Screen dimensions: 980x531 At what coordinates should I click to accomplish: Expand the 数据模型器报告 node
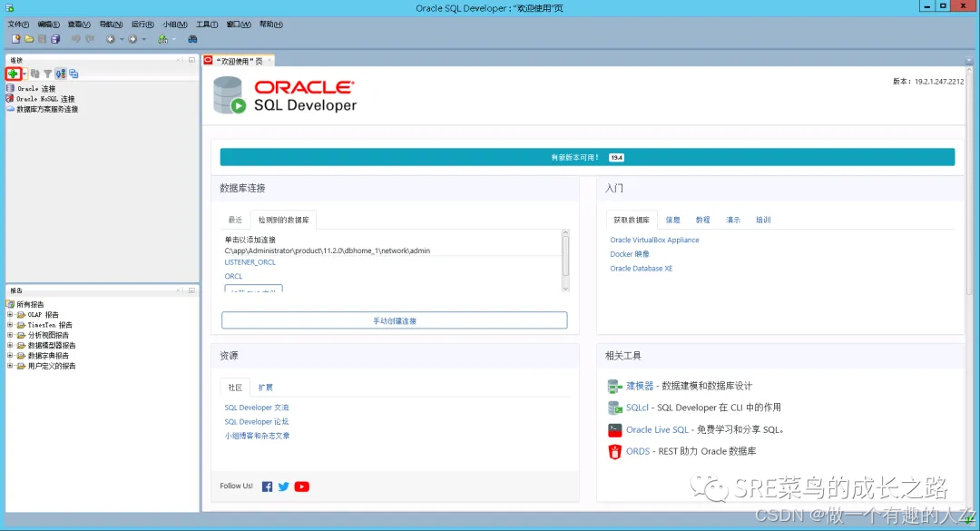tap(10, 345)
